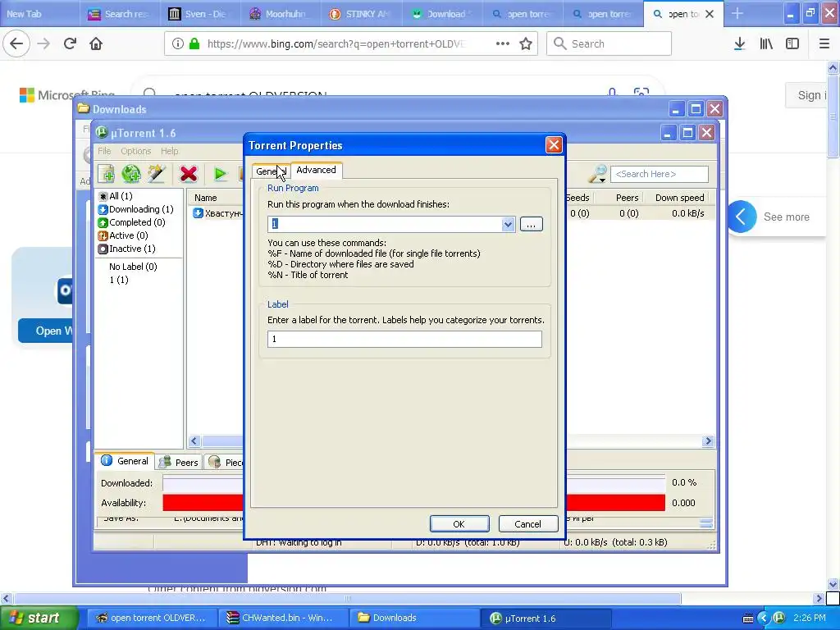Image resolution: width=840 pixels, height=630 pixels.
Task: Click the browse "..." button for Run Program
Action: [531, 224]
